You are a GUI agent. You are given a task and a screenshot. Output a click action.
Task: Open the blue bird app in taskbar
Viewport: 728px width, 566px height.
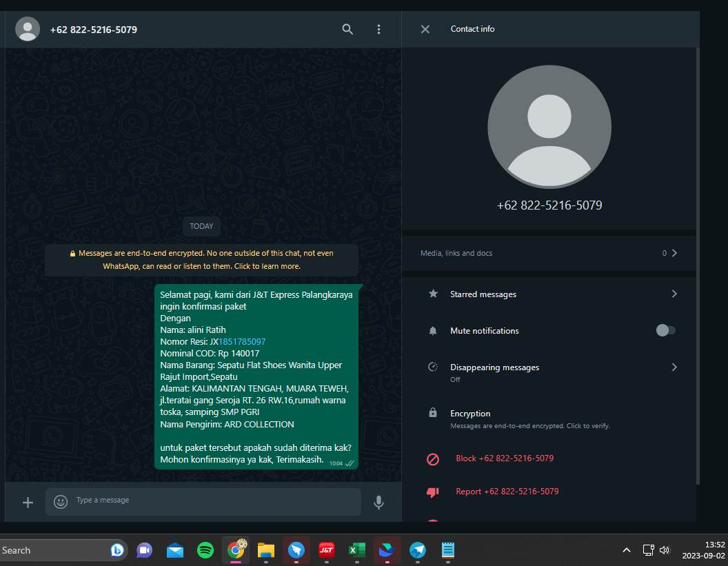click(x=296, y=550)
